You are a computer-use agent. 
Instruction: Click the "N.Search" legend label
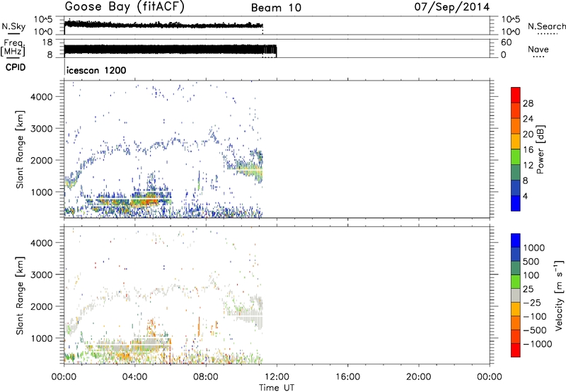pyautogui.click(x=546, y=26)
